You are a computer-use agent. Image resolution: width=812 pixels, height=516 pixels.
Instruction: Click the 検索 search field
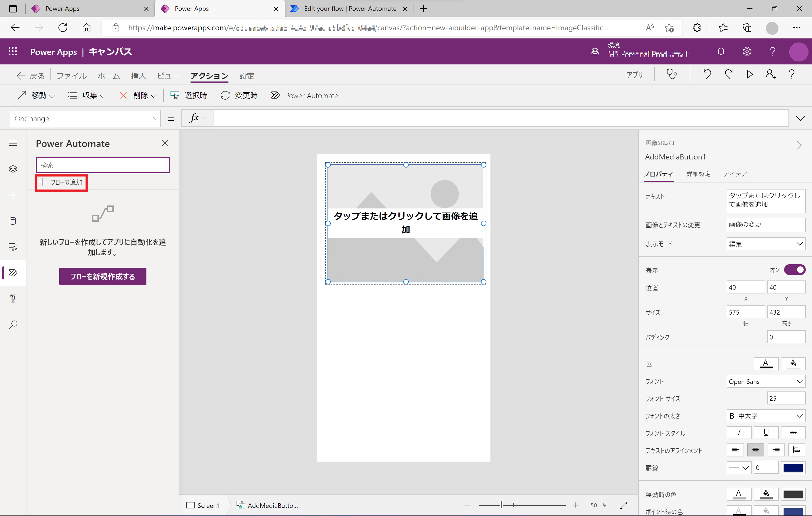(103, 165)
